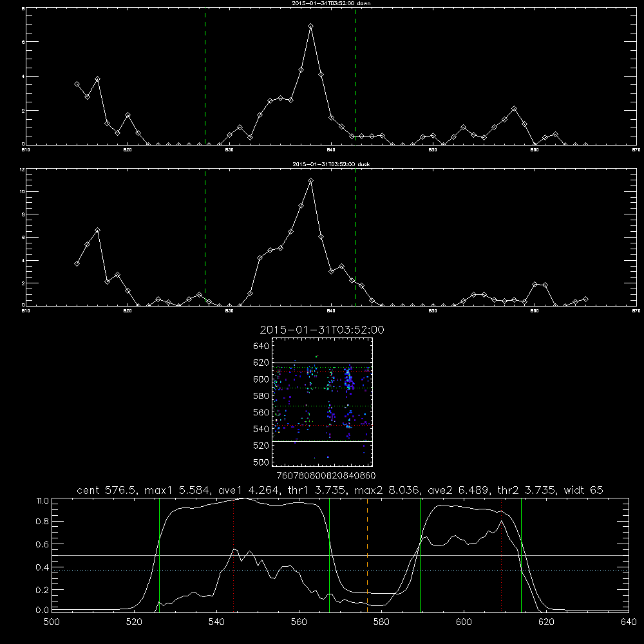The width and height of the screenshot is (644, 644).
Task: Click the '500' y-axis label beside image map
Action: coord(261,462)
